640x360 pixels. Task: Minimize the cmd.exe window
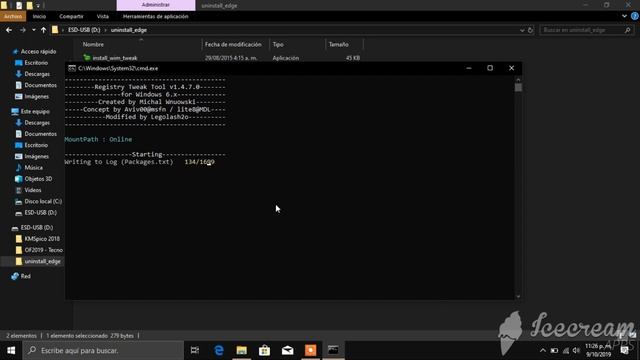point(469,68)
